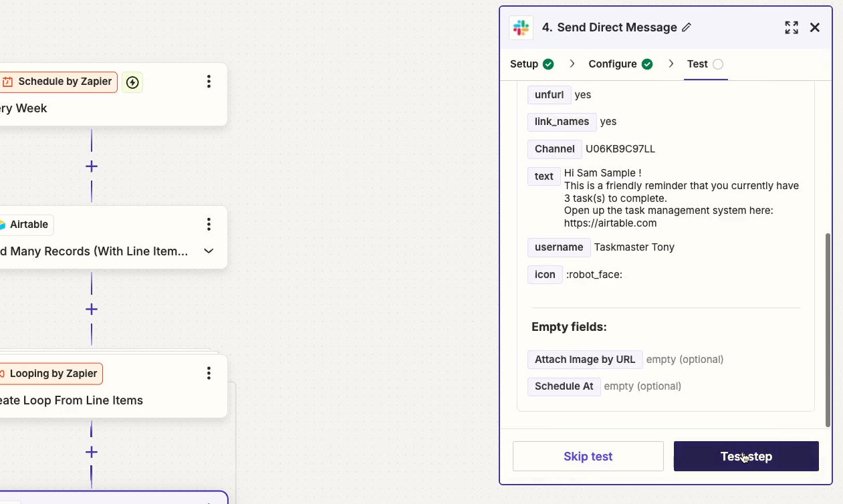
Task: Select the Looping by Zapier badge
Action: pos(51,374)
